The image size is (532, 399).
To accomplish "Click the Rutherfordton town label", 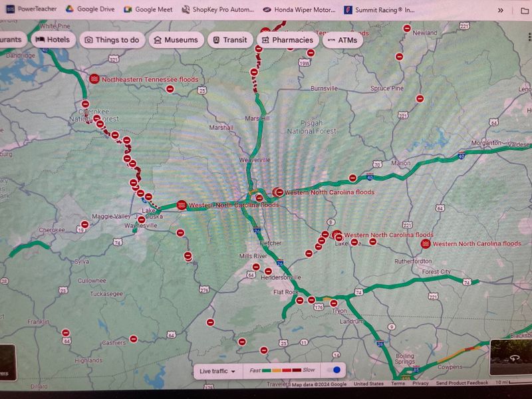I will 413,261.
